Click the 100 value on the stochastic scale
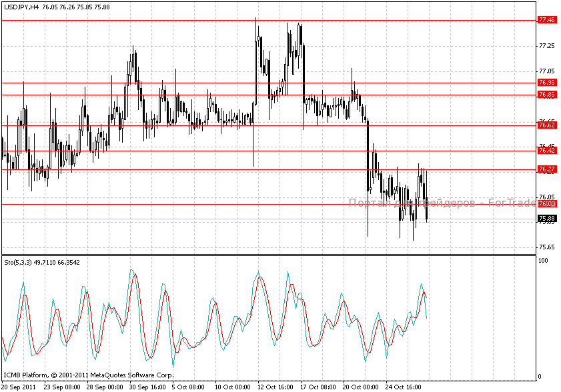561x392 pixels. click(543, 261)
